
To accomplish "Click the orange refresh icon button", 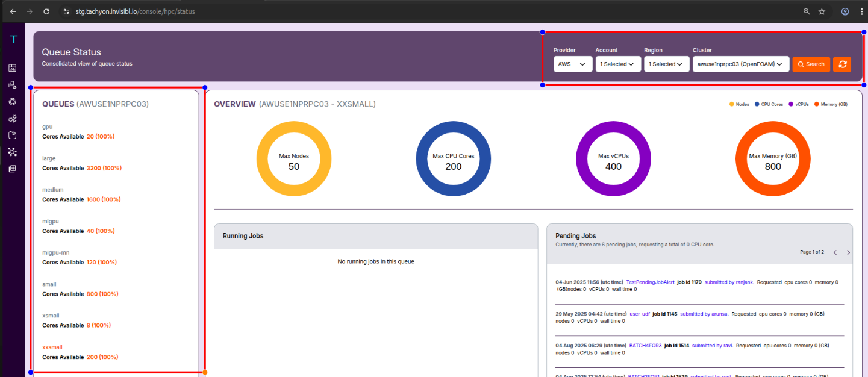I will point(842,64).
